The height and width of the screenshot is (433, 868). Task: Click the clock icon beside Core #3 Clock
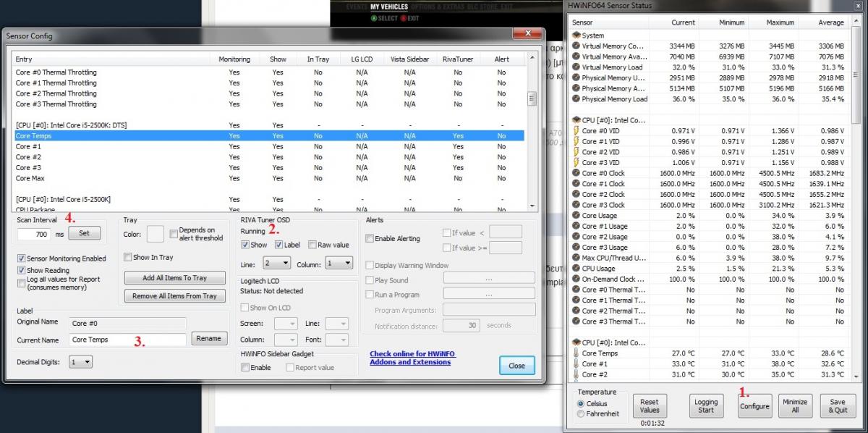click(x=576, y=205)
